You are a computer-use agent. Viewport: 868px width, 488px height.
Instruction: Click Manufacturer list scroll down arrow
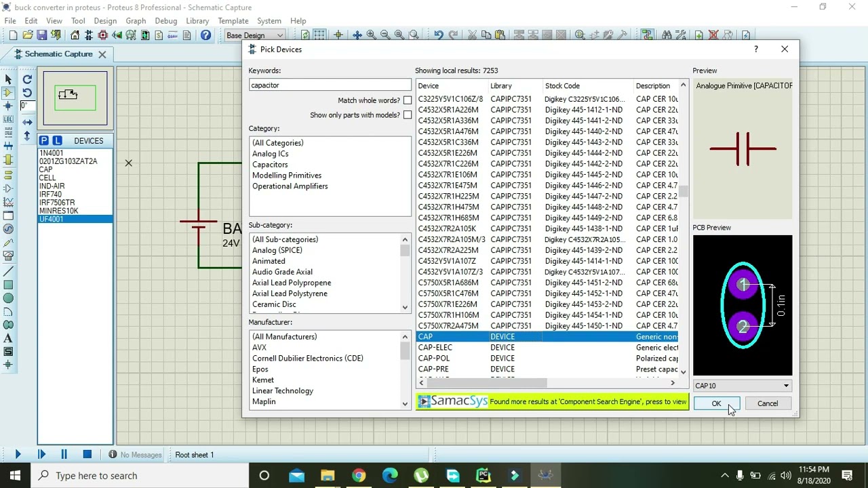coord(405,404)
